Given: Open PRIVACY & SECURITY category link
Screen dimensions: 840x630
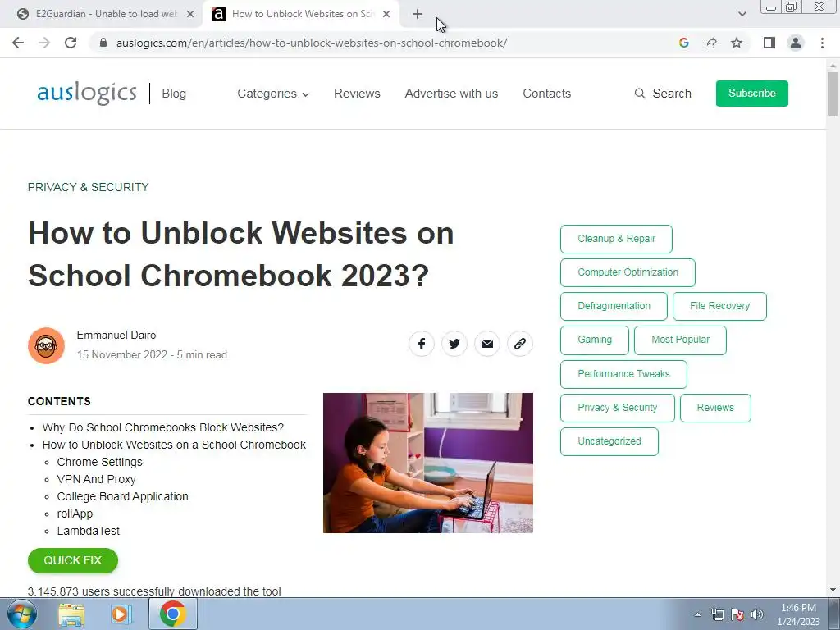Looking at the screenshot, I should tap(89, 187).
